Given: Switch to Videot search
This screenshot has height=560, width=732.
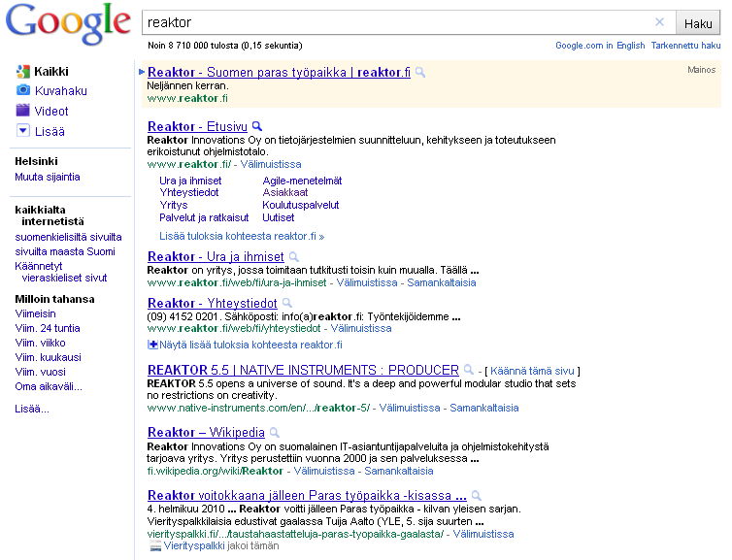Looking at the screenshot, I should [x=51, y=111].
